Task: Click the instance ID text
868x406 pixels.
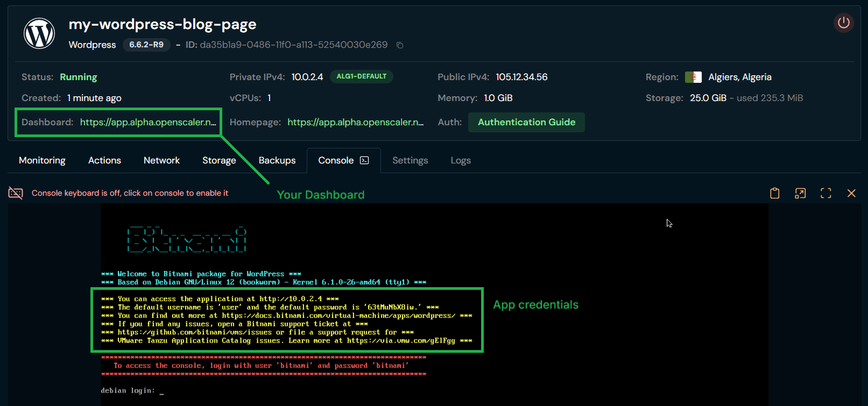Action: tap(294, 45)
